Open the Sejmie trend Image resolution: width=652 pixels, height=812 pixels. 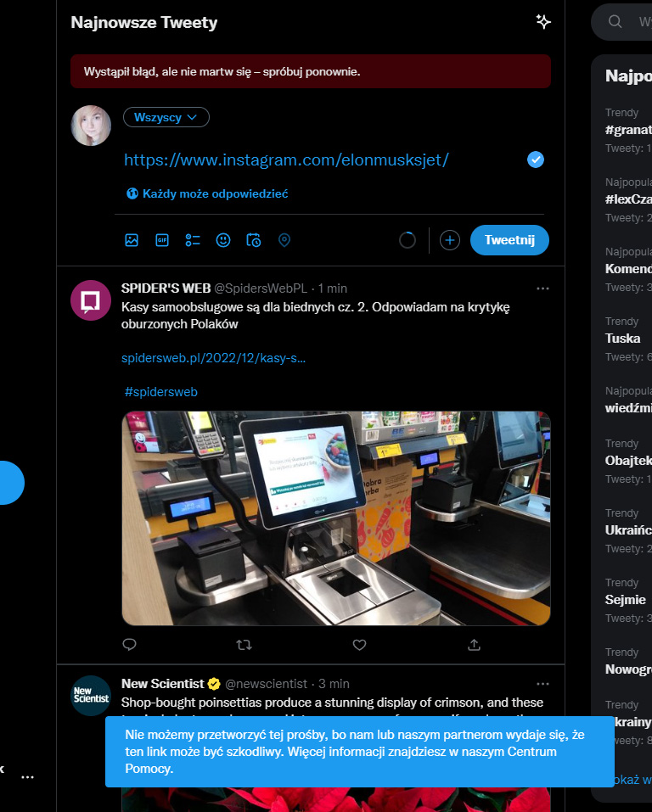[625, 600]
